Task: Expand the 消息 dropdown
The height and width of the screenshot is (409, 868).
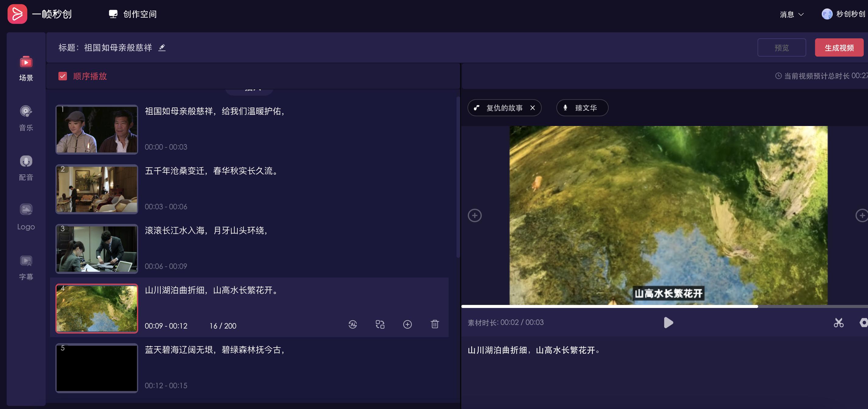Action: pyautogui.click(x=792, y=15)
